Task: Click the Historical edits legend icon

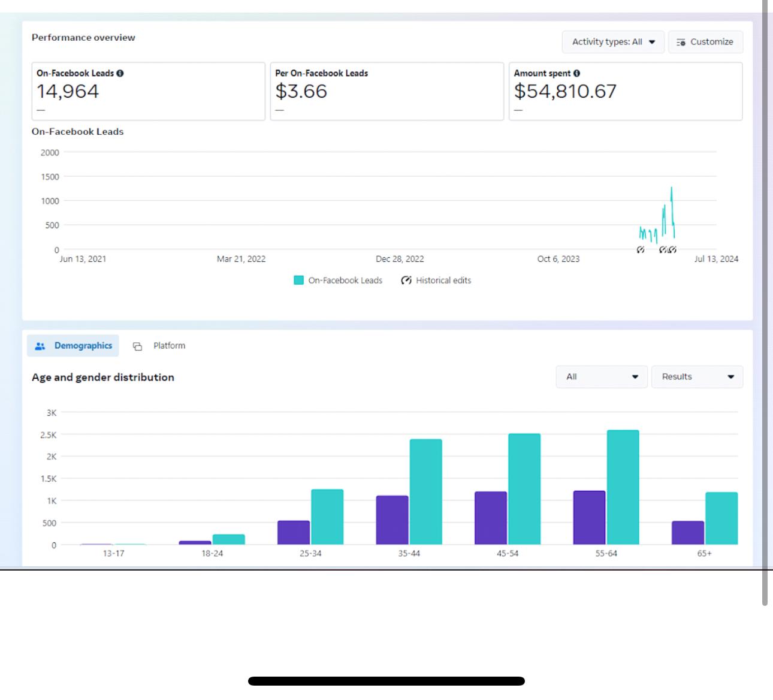Action: pos(406,280)
